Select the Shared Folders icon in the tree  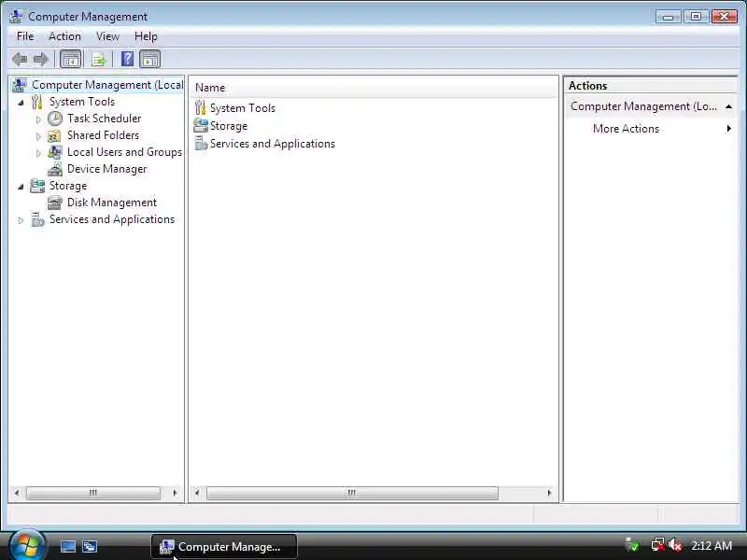54,135
